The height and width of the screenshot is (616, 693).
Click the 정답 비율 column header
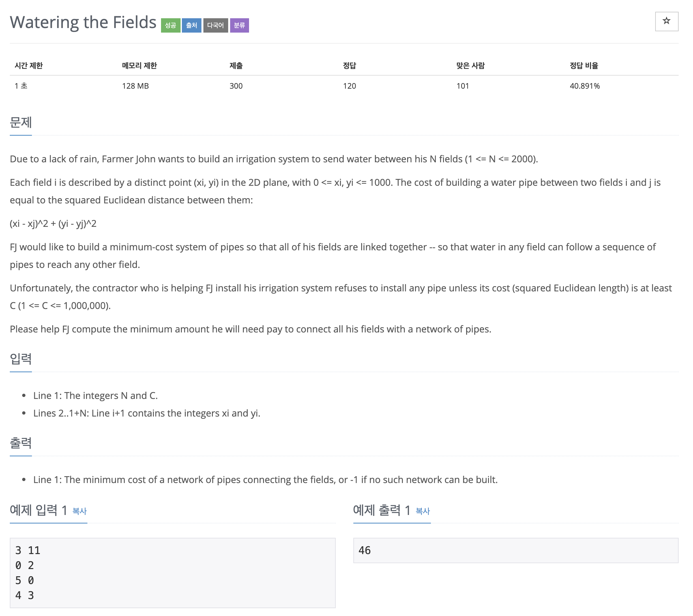584,66
